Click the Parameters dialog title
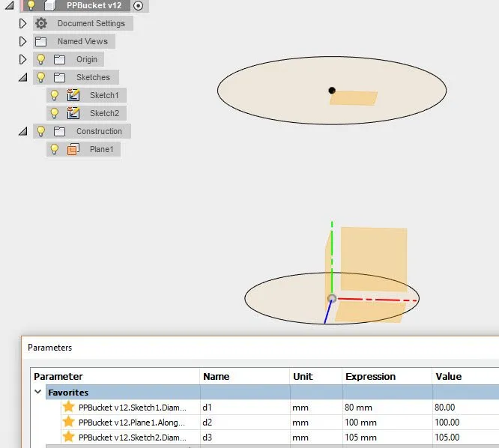Image resolution: width=499 pixels, height=448 pixels. [x=50, y=348]
